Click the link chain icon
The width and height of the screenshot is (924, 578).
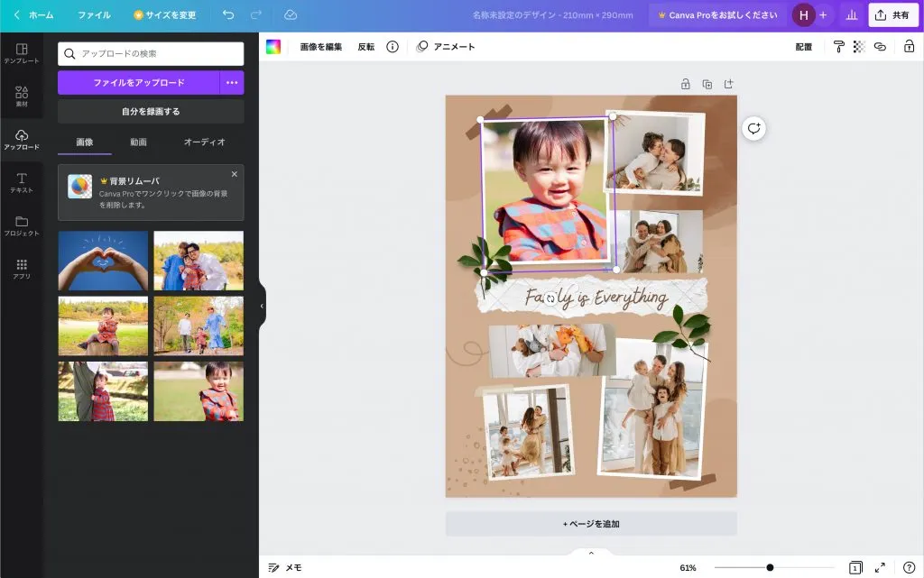(880, 47)
